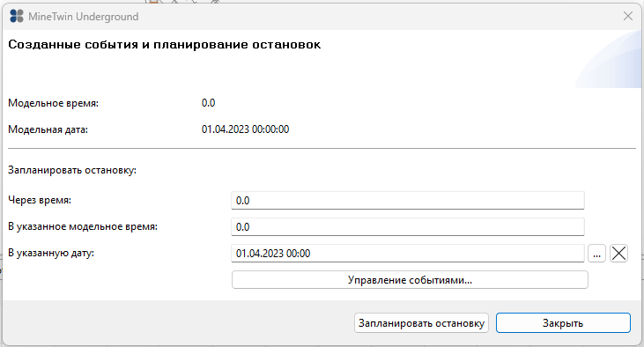Screen dimensions: 644x347
Task: Click the Через время: label
Action: click(x=40, y=201)
